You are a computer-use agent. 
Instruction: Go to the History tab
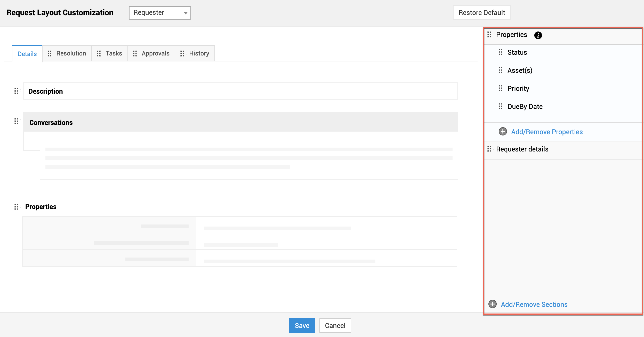[199, 53]
